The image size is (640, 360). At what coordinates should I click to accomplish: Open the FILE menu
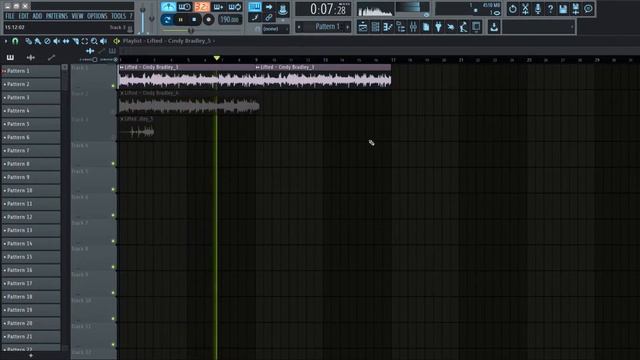(10, 16)
